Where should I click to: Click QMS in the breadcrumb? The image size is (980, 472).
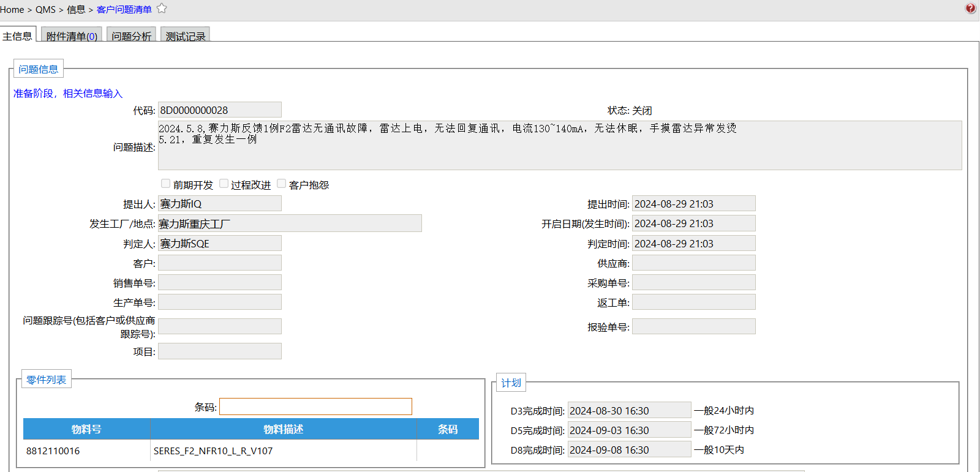coord(45,10)
